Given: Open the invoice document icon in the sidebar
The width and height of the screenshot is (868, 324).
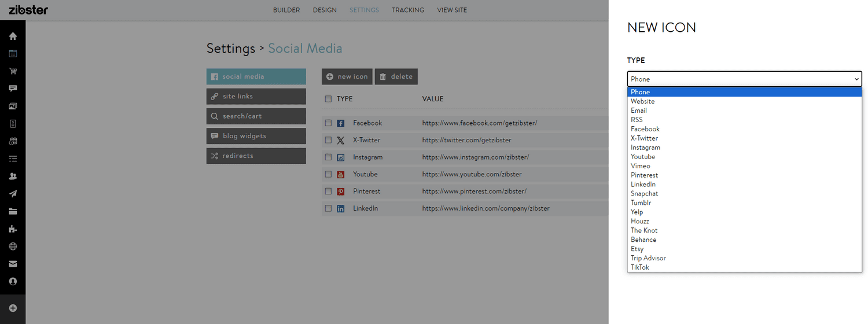Looking at the screenshot, I should [x=13, y=123].
